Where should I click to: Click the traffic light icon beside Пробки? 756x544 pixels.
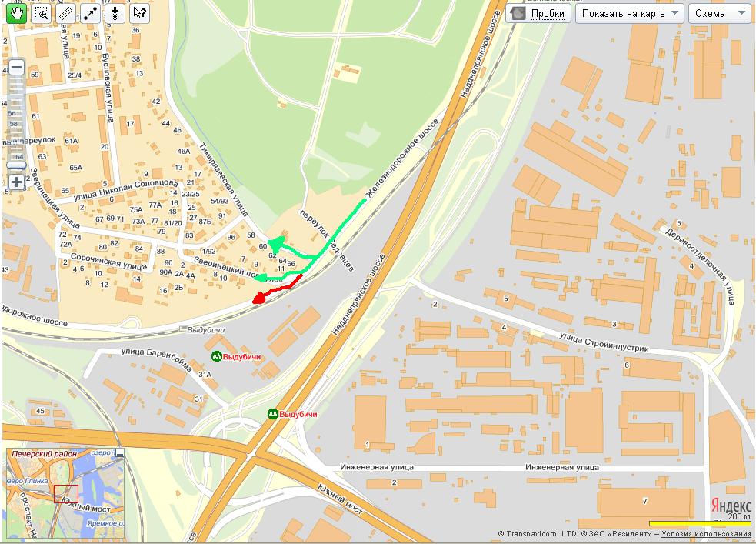pos(518,14)
